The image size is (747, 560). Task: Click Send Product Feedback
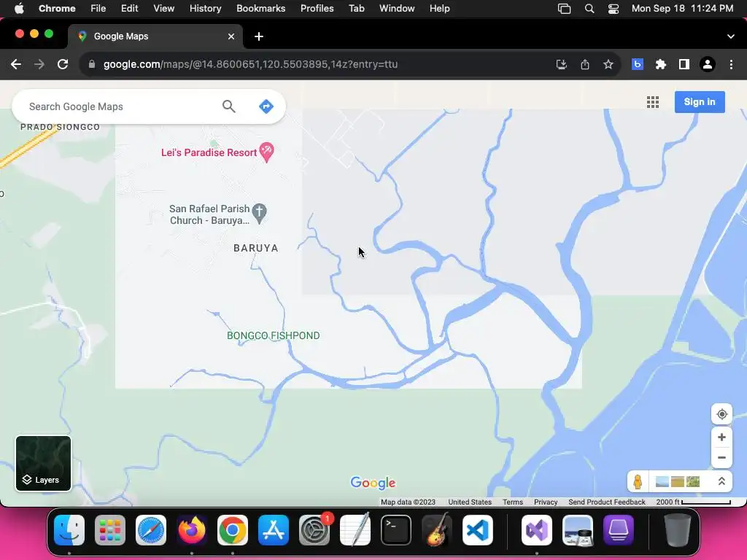pyautogui.click(x=606, y=502)
